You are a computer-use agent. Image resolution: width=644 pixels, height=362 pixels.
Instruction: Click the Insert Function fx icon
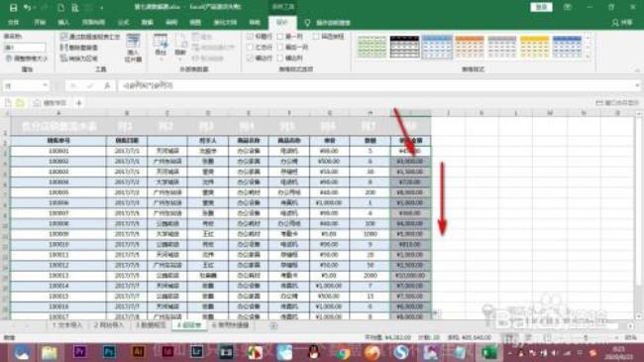[107, 85]
